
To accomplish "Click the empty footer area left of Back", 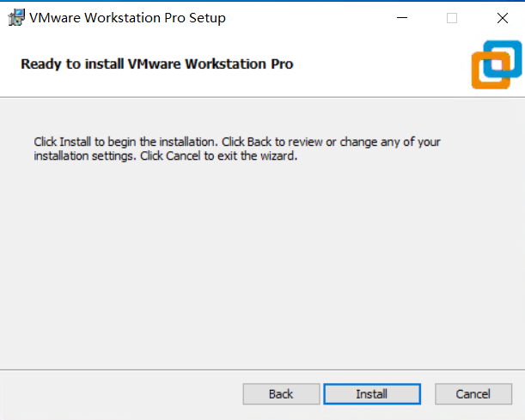I will coord(120,394).
